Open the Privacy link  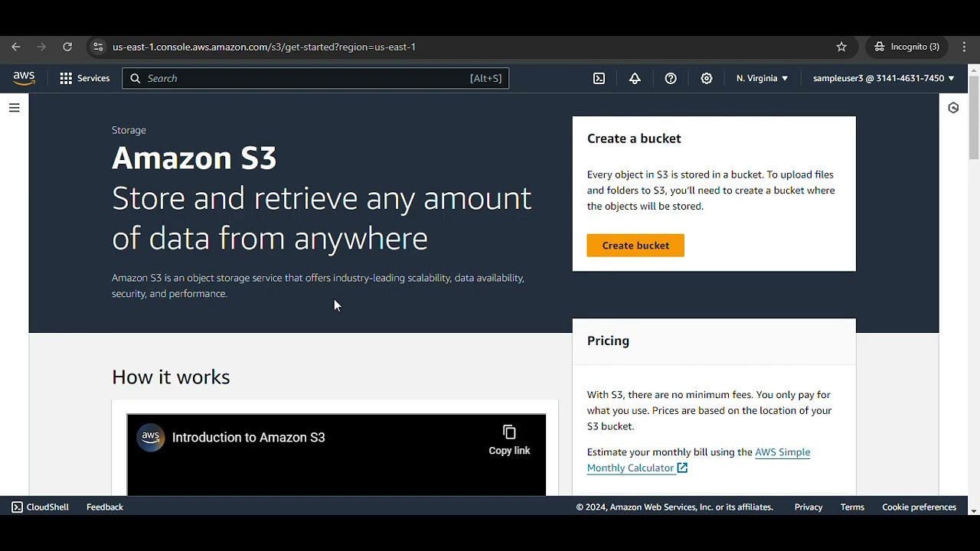808,507
